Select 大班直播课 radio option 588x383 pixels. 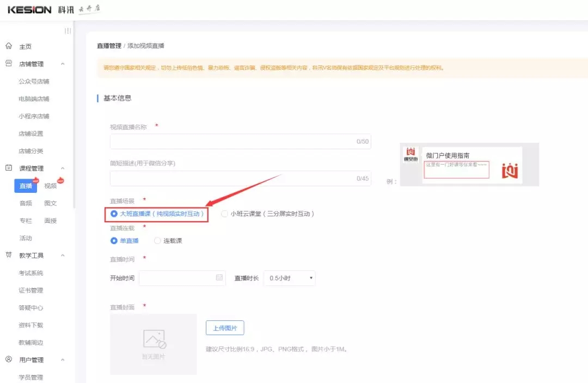(114, 214)
